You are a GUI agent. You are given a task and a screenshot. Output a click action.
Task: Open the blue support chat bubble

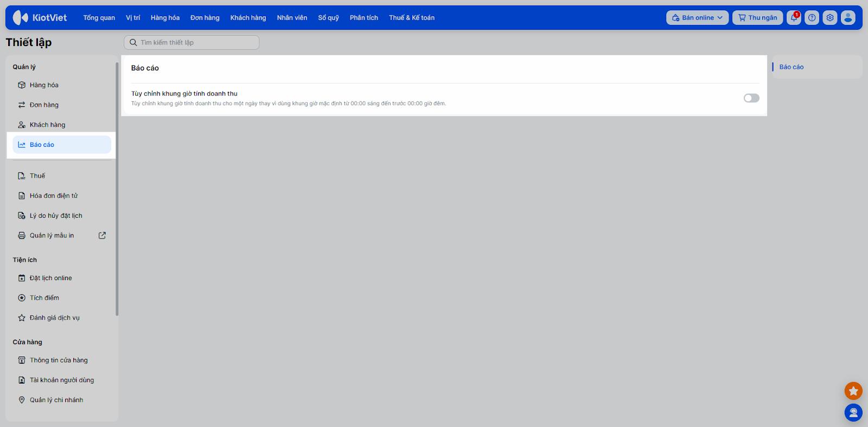(853, 413)
